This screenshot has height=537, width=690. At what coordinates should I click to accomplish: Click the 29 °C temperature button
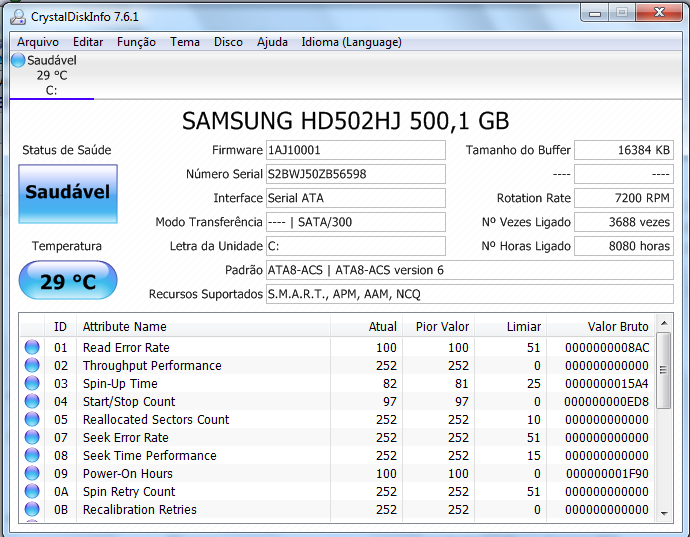68,282
